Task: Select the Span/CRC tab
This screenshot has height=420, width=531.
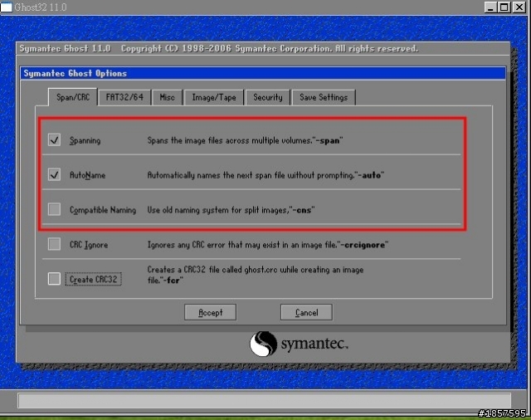Action: [x=73, y=98]
